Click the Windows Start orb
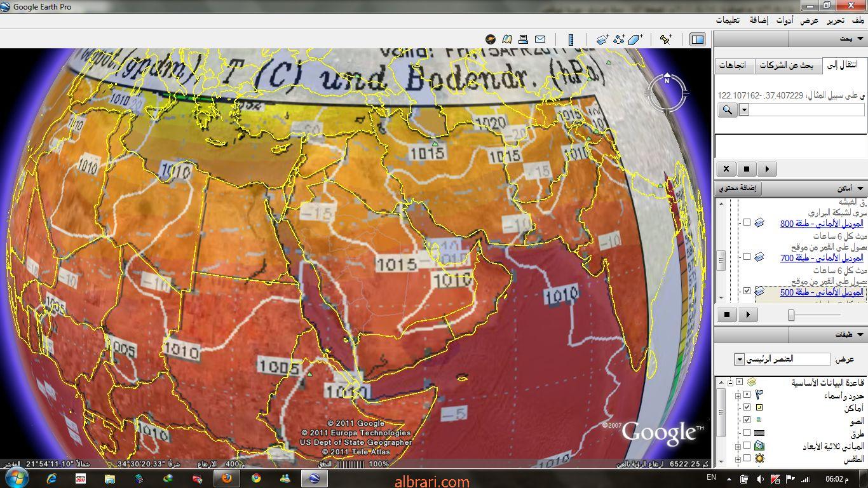The image size is (868, 488). 16,478
